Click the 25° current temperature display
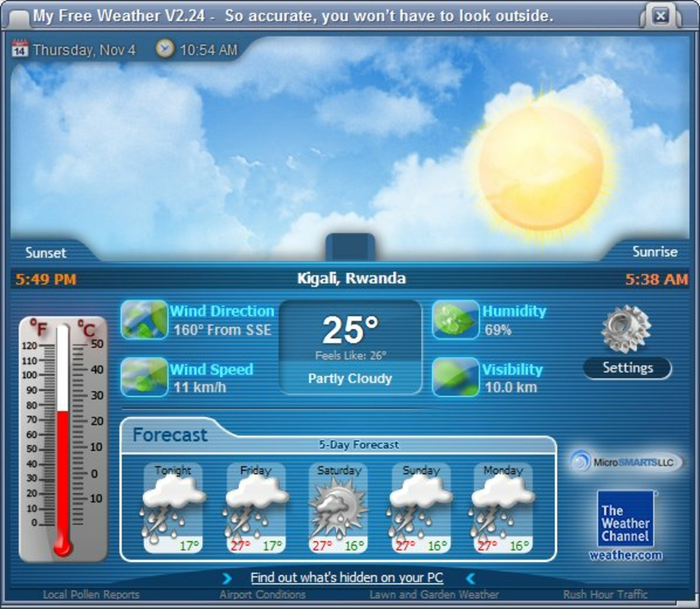Screen dimensions: 700x609 pyautogui.click(x=349, y=330)
